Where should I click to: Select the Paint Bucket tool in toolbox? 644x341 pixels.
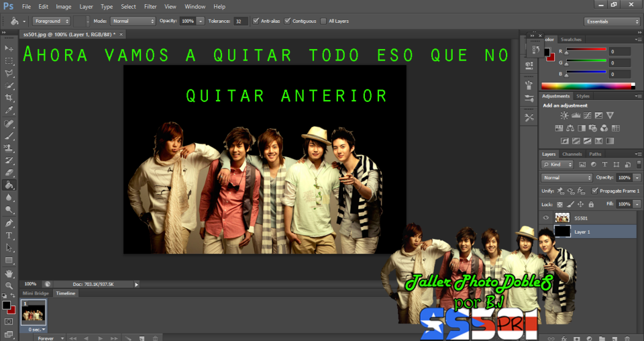click(x=9, y=185)
